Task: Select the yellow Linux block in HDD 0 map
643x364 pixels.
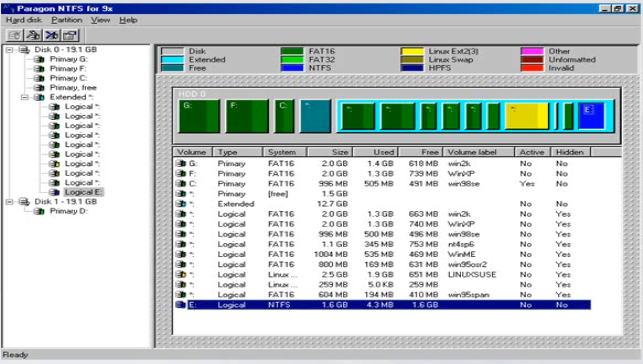Action: (527, 116)
